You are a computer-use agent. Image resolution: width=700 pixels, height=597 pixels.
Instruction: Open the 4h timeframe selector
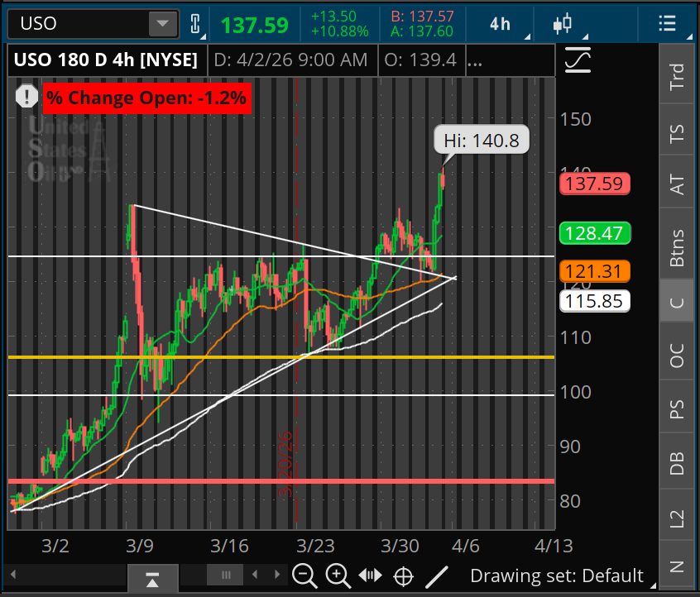tap(500, 24)
